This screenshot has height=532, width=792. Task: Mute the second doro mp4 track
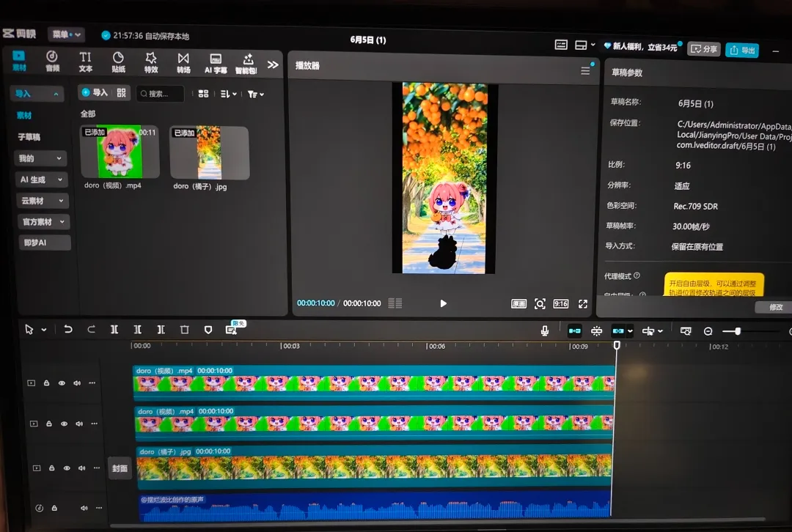pos(79,424)
